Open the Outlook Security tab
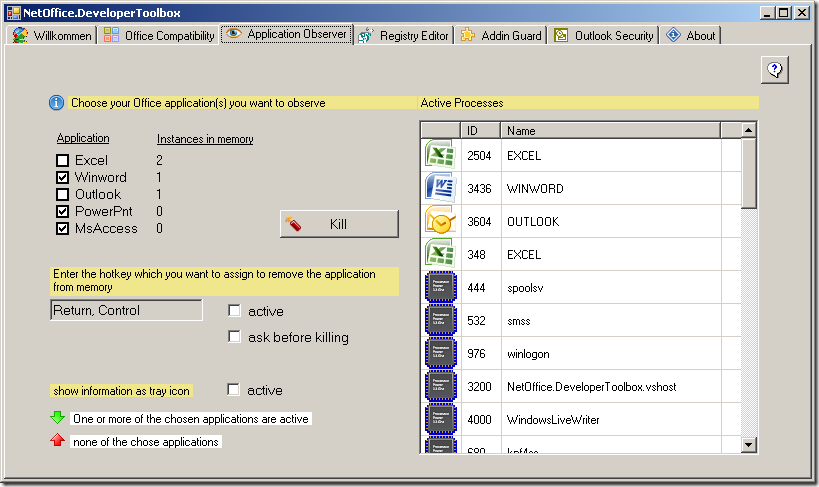Image resolution: width=819 pixels, height=487 pixels. click(x=604, y=35)
